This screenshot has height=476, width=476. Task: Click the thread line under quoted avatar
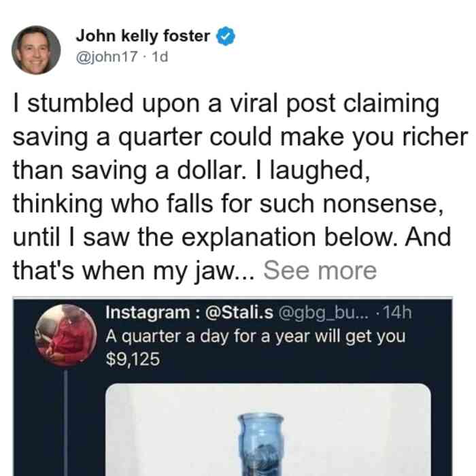click(66, 422)
